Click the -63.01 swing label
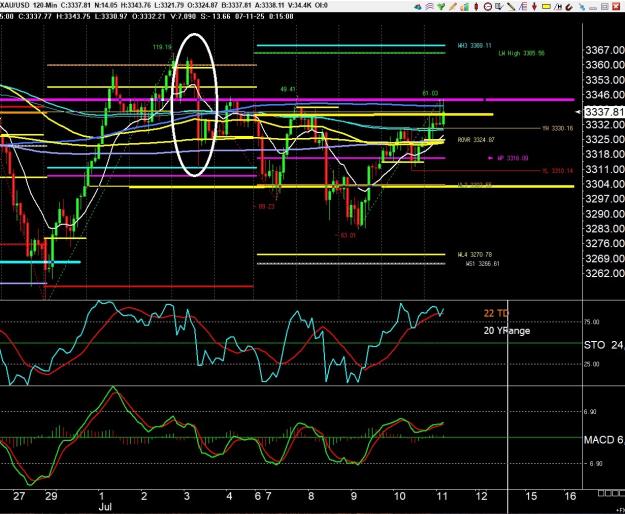The width and height of the screenshot is (625, 514). pos(345,235)
